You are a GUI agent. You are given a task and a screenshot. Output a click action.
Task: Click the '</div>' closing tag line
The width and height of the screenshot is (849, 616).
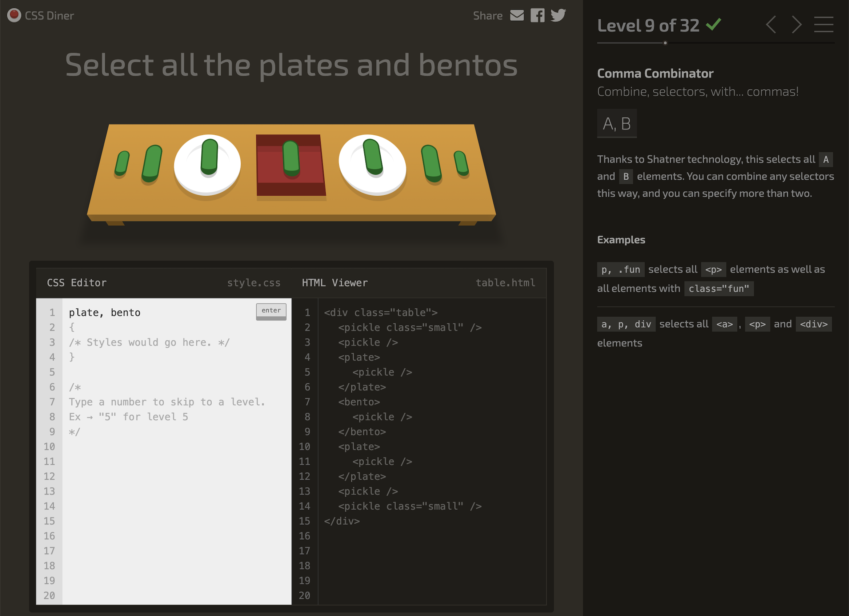click(x=342, y=521)
